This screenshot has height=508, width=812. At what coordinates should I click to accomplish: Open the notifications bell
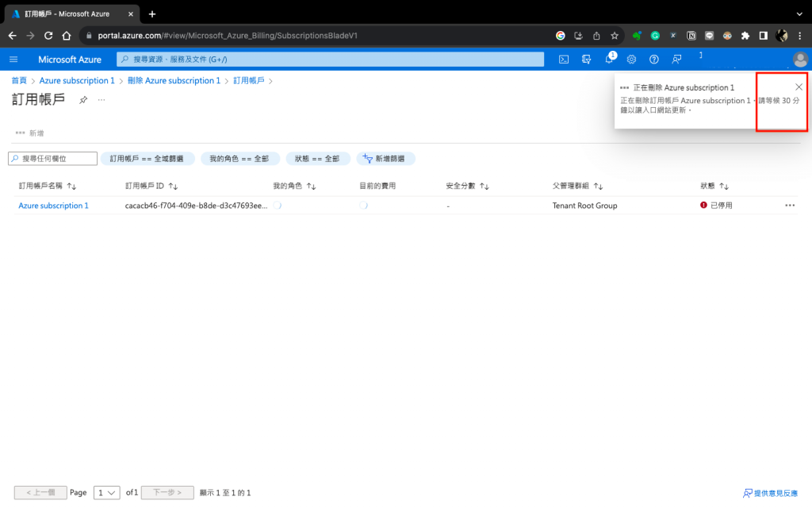coord(610,59)
